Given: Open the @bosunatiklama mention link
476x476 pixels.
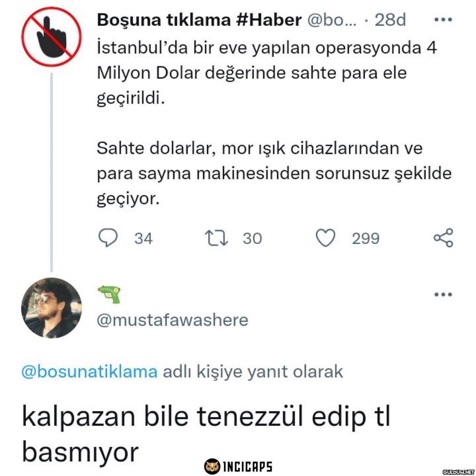Looking at the screenshot, I should pyautogui.click(x=89, y=372).
